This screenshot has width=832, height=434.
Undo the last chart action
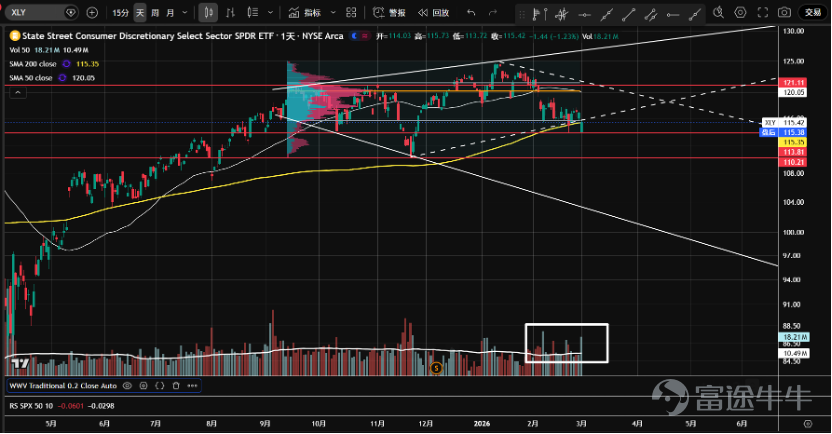[471, 12]
